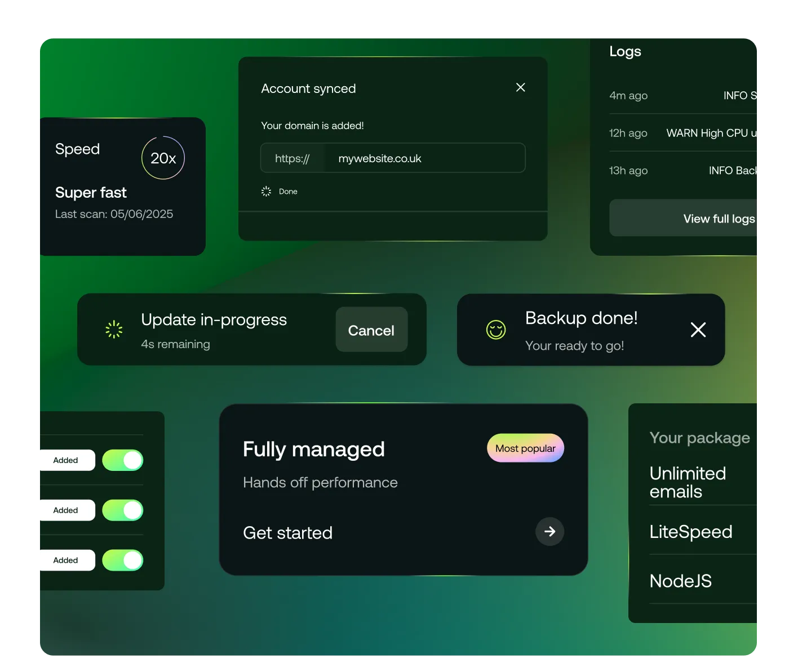Image resolution: width=789 pixels, height=672 pixels.
Task: Click the Logs panel heading
Action: [625, 51]
